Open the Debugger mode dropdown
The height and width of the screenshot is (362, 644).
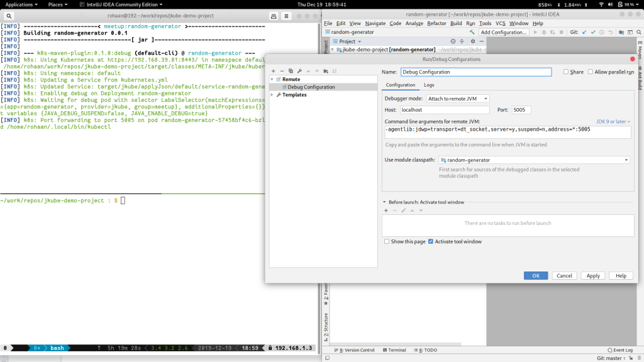pos(458,99)
